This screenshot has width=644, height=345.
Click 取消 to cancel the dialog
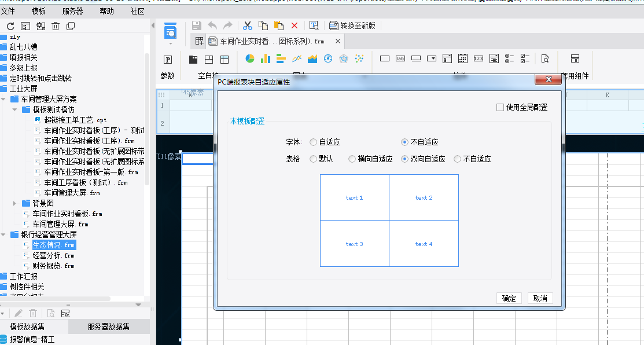coord(540,298)
